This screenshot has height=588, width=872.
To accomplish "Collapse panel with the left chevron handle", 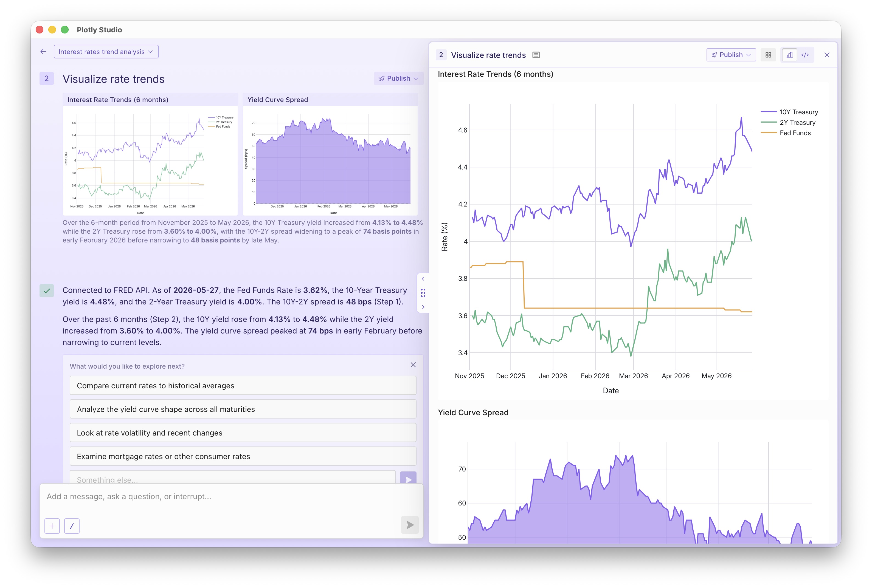I will (x=423, y=279).
